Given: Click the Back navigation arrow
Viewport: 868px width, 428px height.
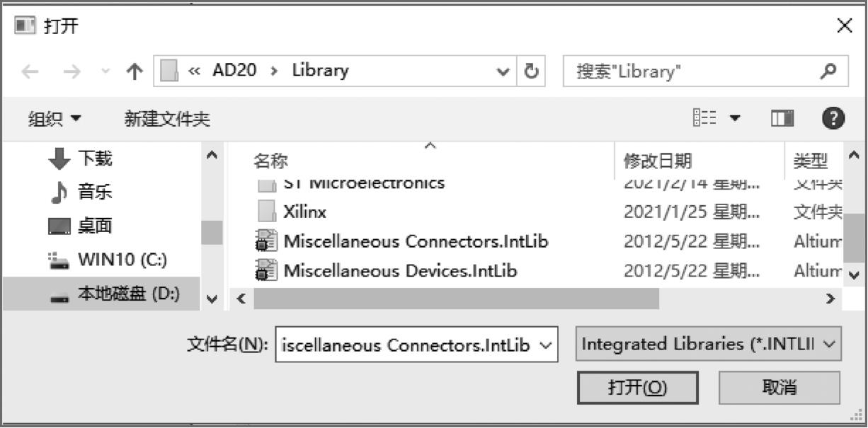Looking at the screenshot, I should (x=30, y=71).
